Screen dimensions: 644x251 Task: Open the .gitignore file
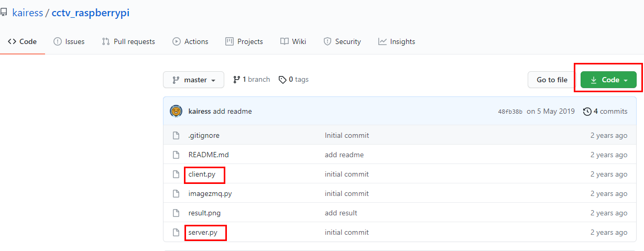coord(204,135)
